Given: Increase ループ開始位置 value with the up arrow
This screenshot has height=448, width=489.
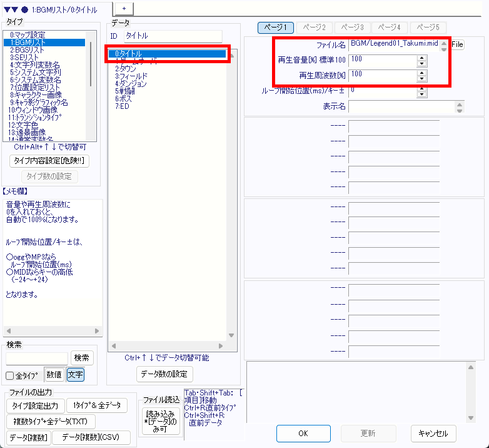Looking at the screenshot, I should [421, 89].
